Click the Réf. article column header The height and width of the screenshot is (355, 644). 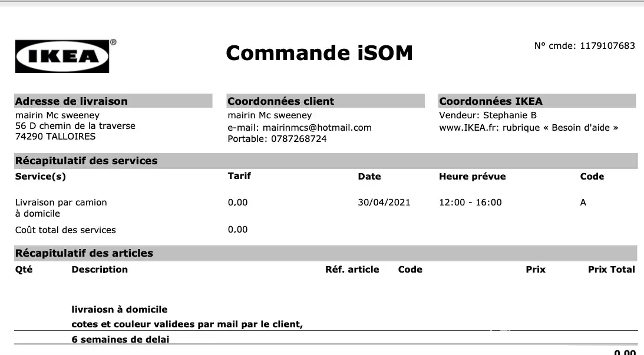click(352, 270)
